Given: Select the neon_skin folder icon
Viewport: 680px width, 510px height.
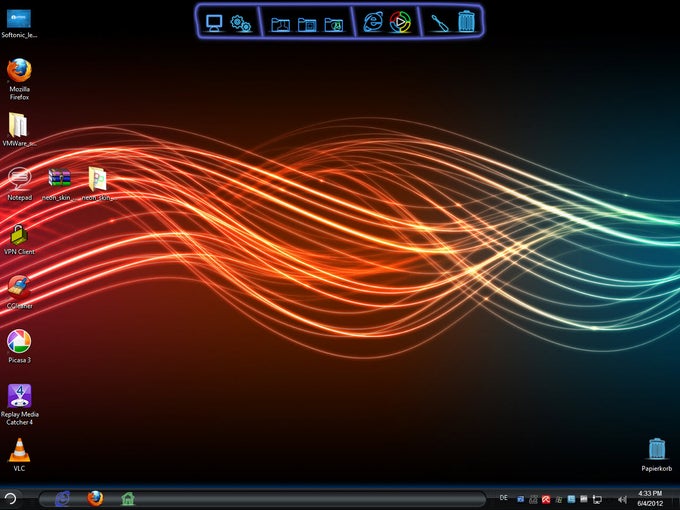Looking at the screenshot, I should coord(98,184).
